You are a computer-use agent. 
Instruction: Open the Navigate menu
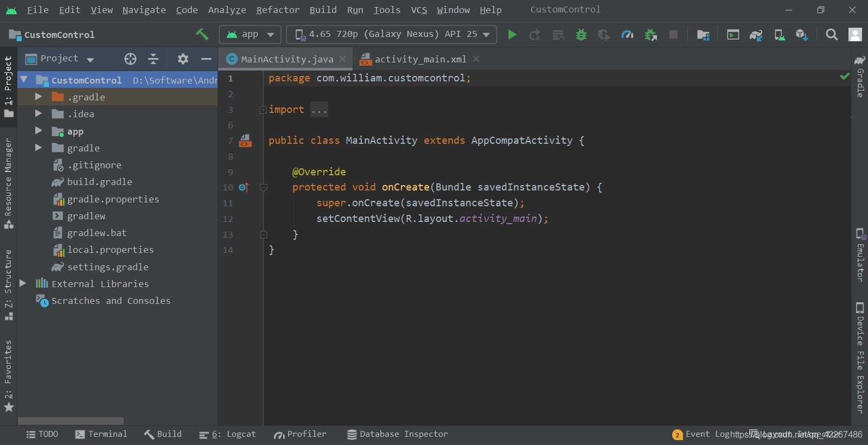click(x=144, y=10)
